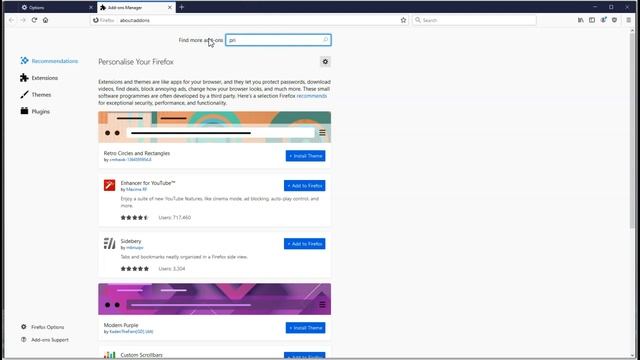Screen dimensions: 640x360
Task: Switch to the Options tab
Action: tap(55, 7)
